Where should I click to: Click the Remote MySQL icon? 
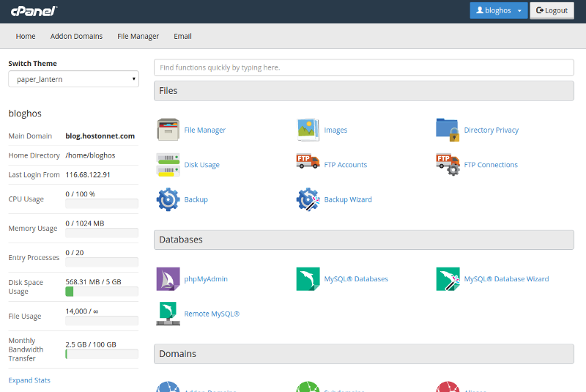tap(168, 314)
